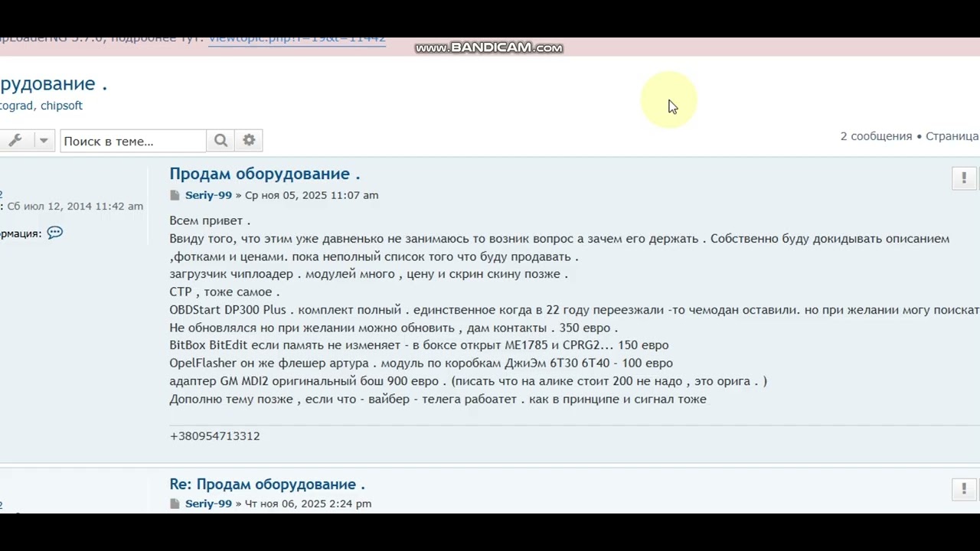Viewport: 980px width, 551px height.
Task: Click the contact speech bubble icon
Action: [x=55, y=233]
